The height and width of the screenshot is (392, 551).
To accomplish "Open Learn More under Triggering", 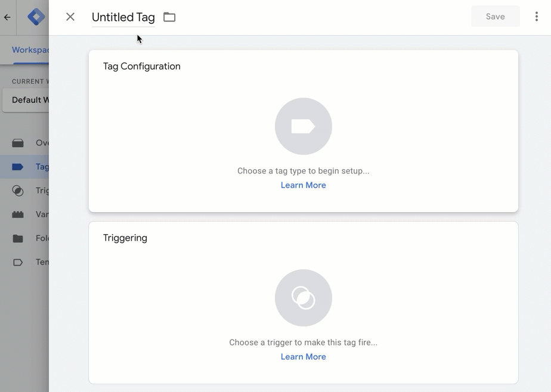I will tap(303, 356).
